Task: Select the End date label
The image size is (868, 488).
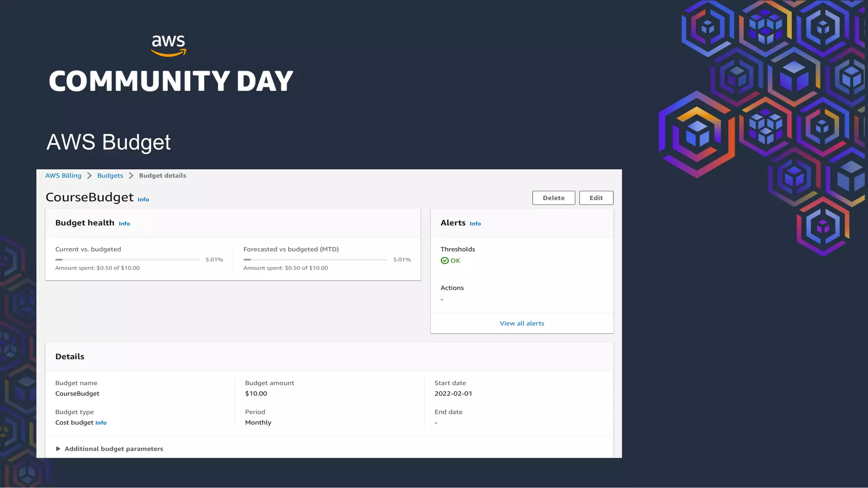Action: [448, 412]
